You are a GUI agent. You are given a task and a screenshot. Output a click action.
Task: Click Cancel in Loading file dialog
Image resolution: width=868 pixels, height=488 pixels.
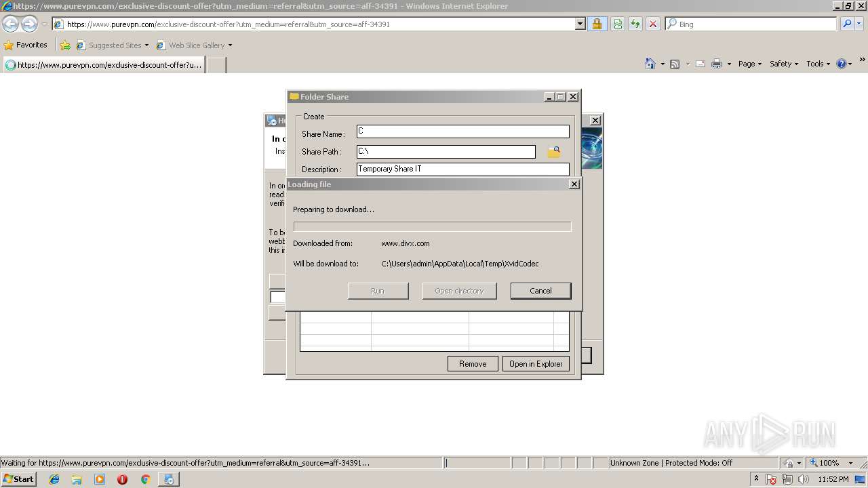pyautogui.click(x=540, y=291)
